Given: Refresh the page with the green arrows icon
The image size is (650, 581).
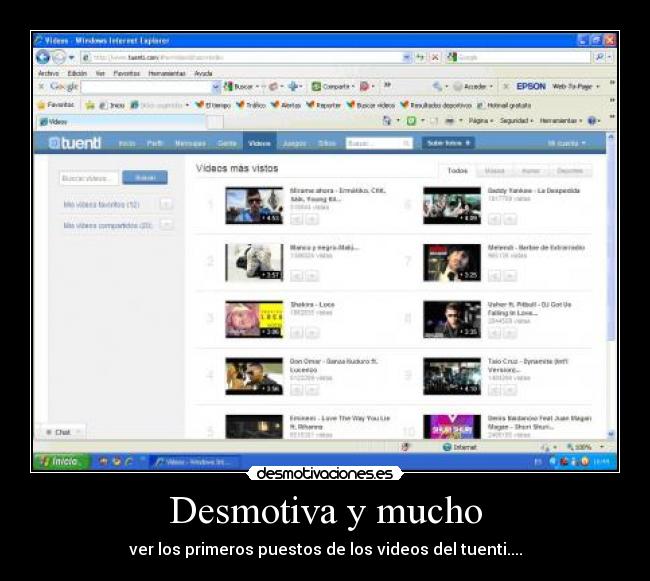Looking at the screenshot, I should click(420, 57).
